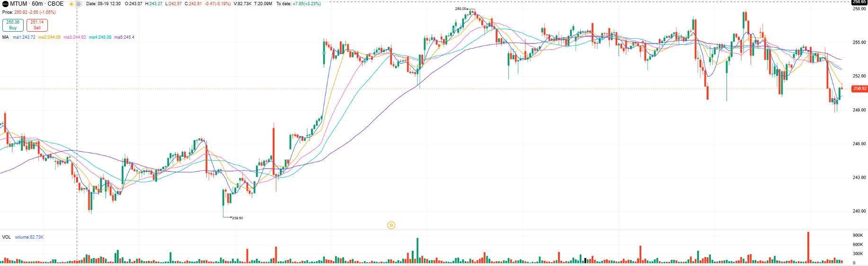Select the ma2:244.05 orange legend

(x=49, y=37)
